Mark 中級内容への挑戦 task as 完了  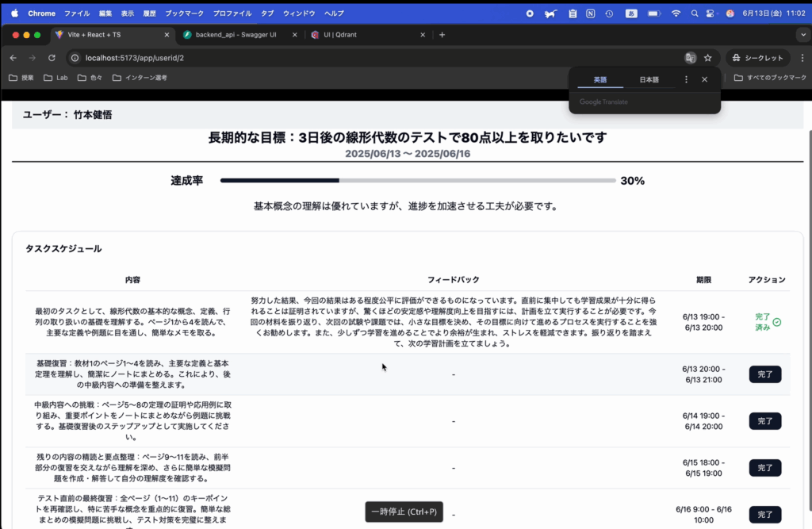tap(765, 421)
